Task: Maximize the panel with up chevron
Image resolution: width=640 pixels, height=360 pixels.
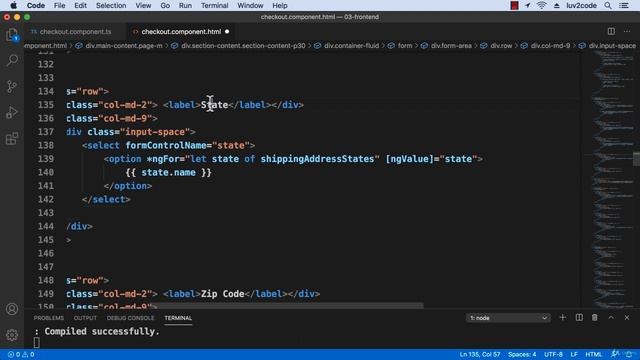Action: [611, 318]
